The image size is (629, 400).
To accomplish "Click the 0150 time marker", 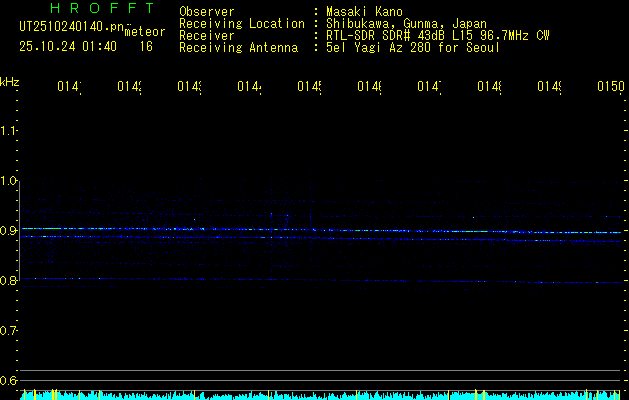I will [610, 88].
